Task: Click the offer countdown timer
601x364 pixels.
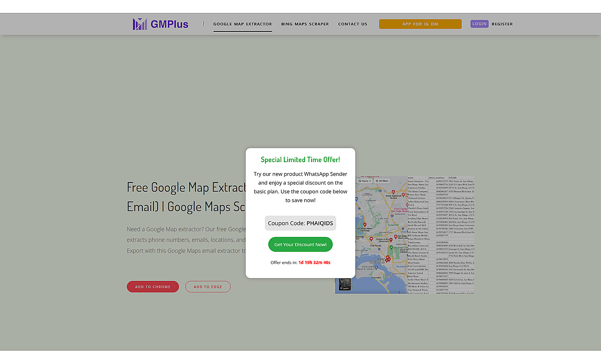Action: (314, 262)
